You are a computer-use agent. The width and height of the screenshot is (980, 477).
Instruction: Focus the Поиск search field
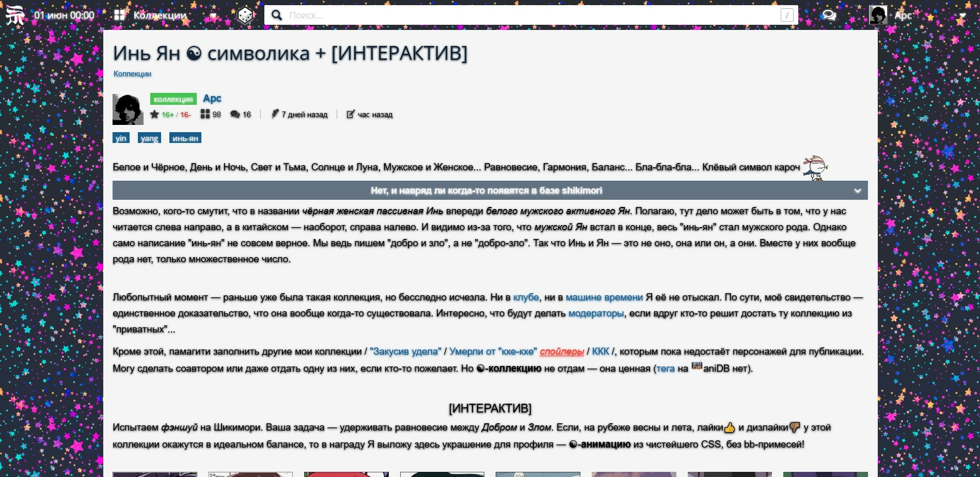coord(532,15)
